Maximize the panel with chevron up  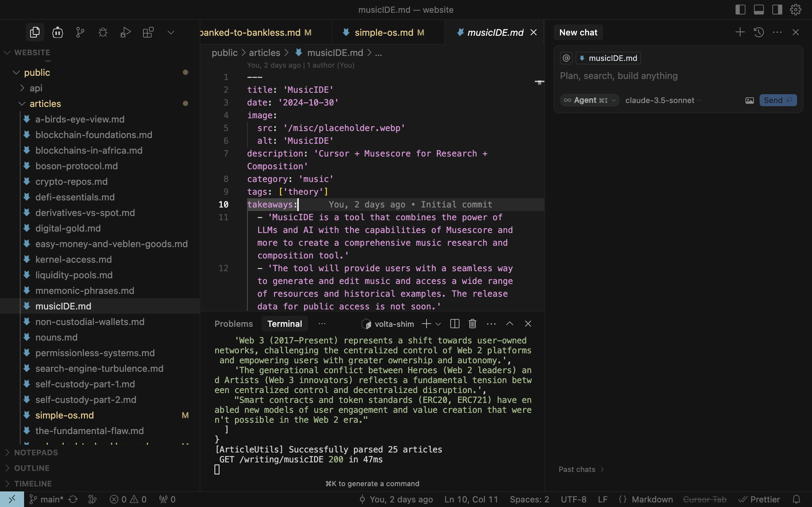pos(510,324)
